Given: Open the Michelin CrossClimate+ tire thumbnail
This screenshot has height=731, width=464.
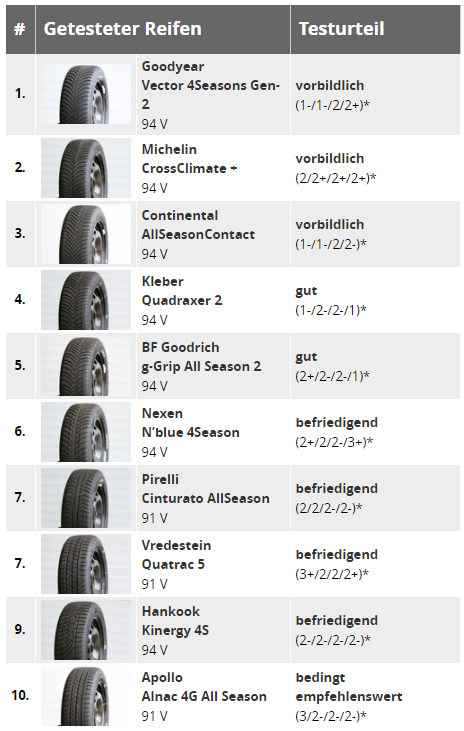Looking at the screenshot, I should 86,168.
